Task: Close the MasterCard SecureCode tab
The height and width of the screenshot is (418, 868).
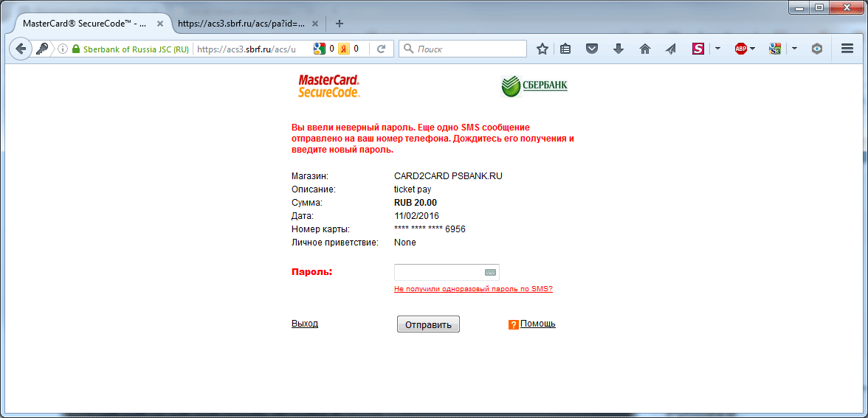Action: click(160, 24)
